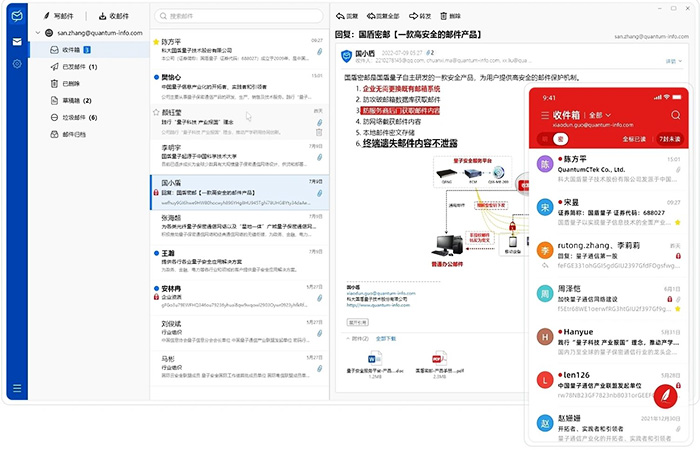Open 赵娜娜 email in mobile list
700x450 pixels.
coord(609,427)
